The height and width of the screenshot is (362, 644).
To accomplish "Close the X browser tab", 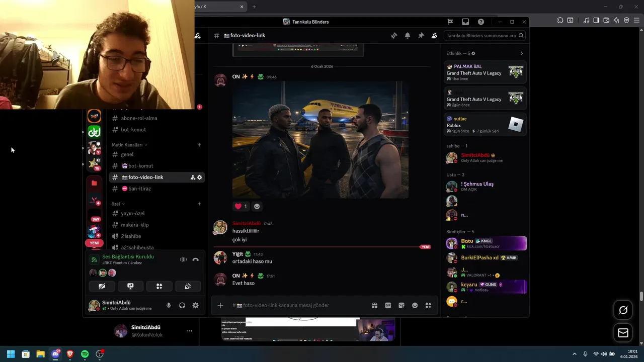I will tap(242, 7).
